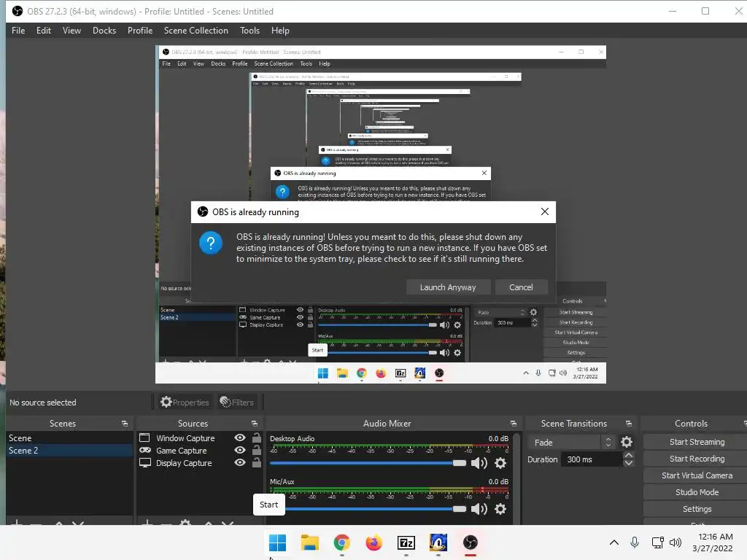Select the Game Capture source

click(x=181, y=451)
